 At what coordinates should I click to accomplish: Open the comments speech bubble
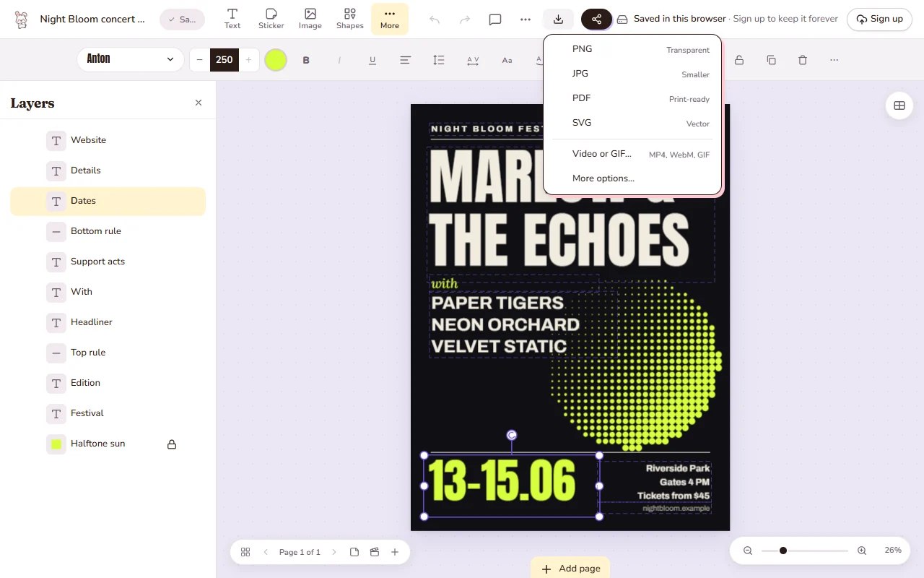click(x=495, y=20)
